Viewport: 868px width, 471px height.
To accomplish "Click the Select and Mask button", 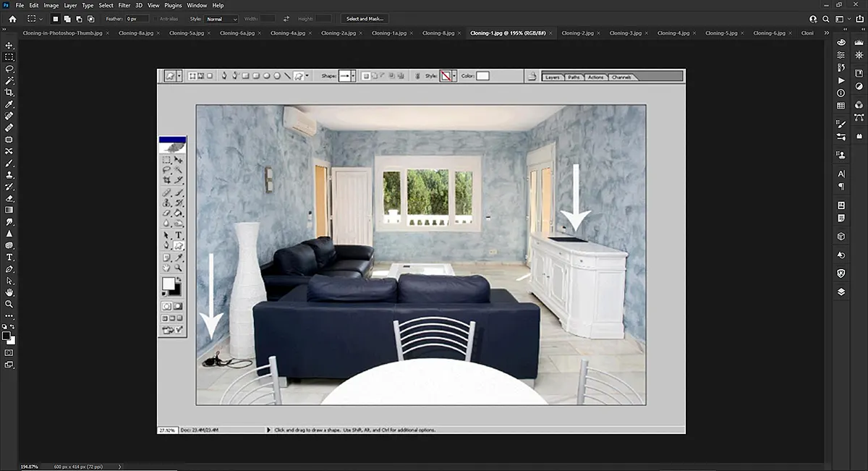I will coord(365,19).
